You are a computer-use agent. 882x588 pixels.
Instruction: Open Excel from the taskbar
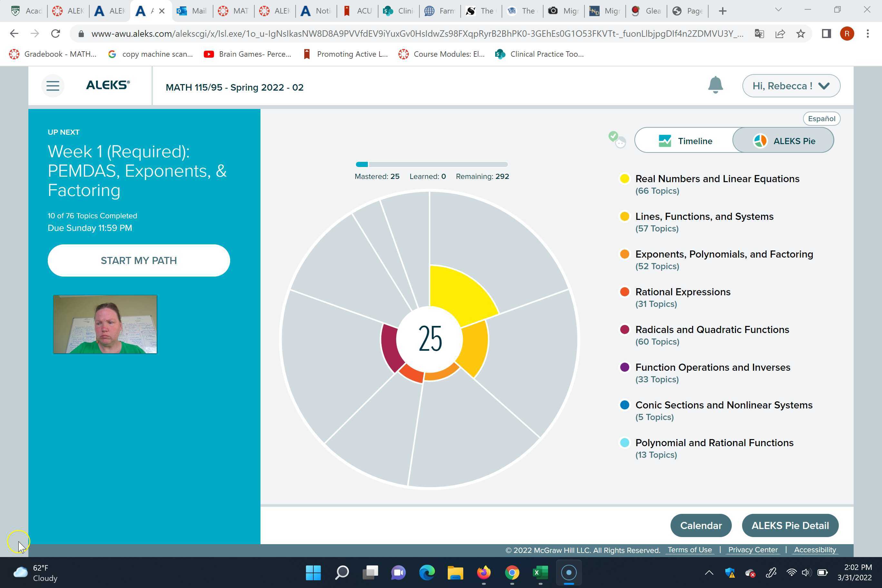pos(540,573)
